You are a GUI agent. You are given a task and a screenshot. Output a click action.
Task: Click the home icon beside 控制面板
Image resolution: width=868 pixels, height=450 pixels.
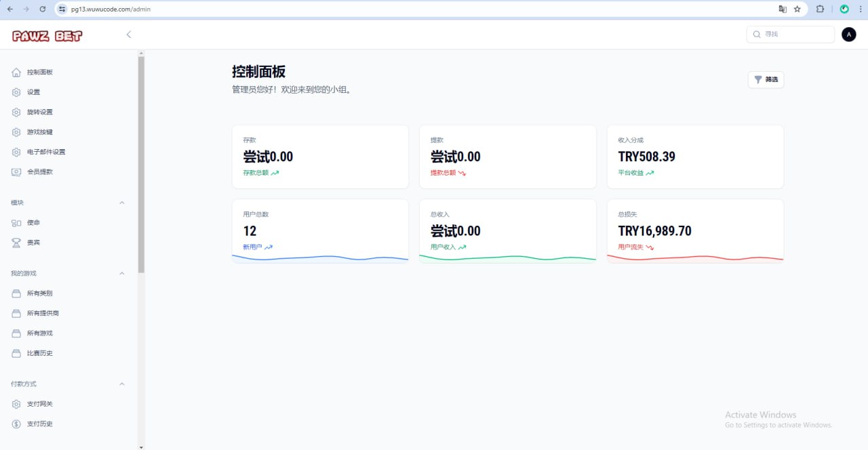click(16, 73)
